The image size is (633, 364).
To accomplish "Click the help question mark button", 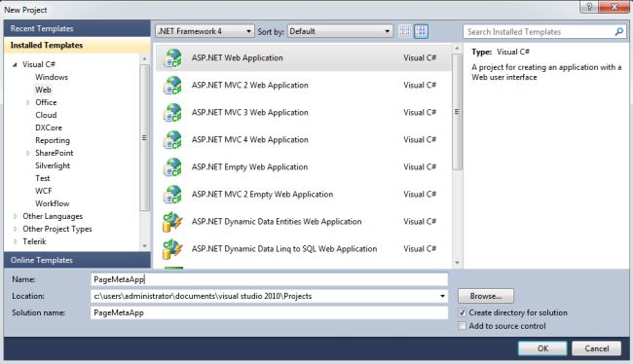I will 589,7.
